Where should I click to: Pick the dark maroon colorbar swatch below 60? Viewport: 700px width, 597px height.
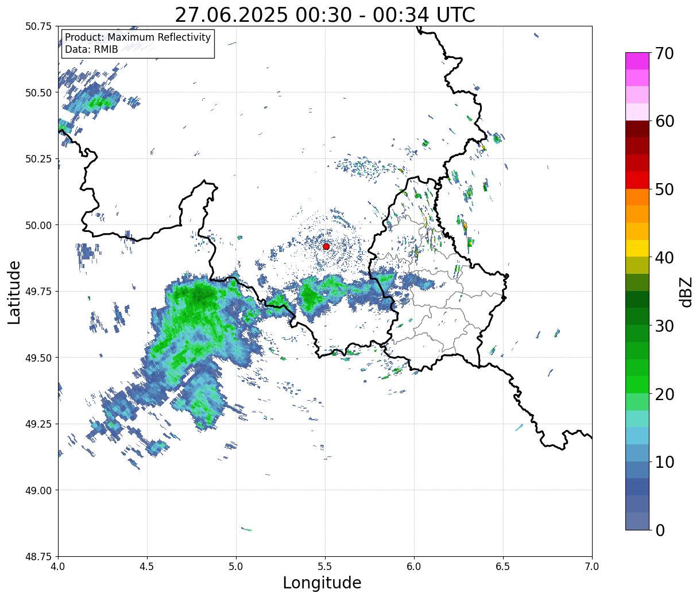point(637,129)
